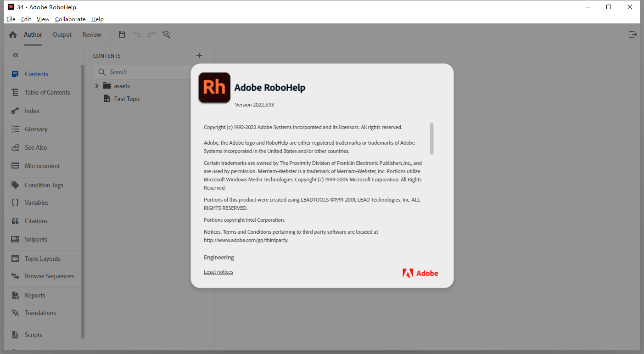
Task: Click the Legal notices link
Action: point(218,271)
